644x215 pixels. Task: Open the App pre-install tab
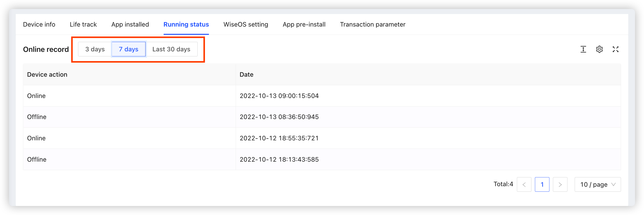[304, 24]
